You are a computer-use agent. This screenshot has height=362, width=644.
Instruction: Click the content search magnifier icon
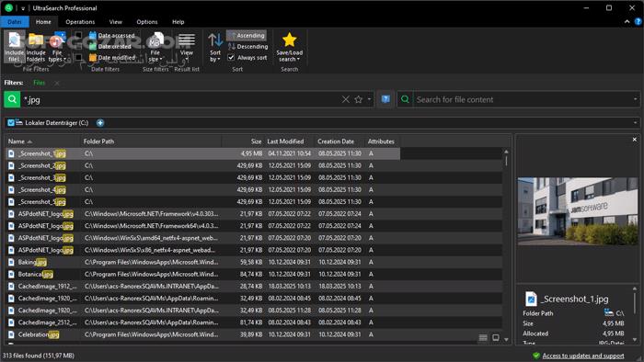tap(405, 99)
